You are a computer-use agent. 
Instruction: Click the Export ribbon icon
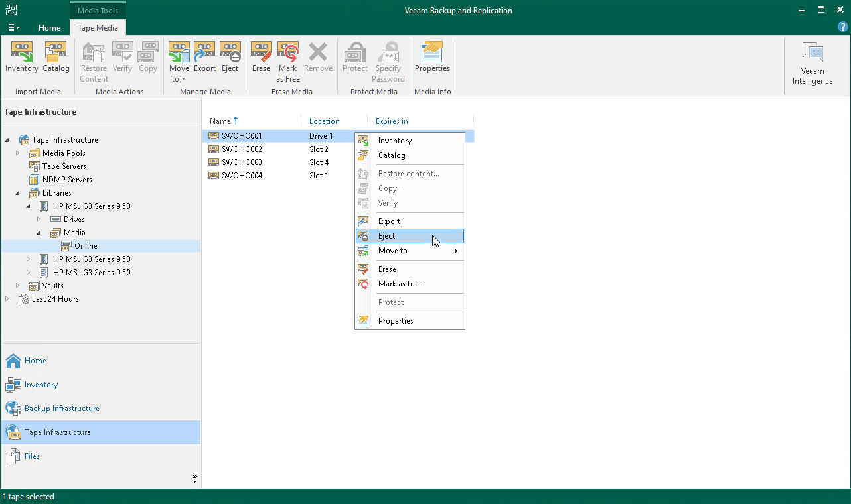pos(204,52)
